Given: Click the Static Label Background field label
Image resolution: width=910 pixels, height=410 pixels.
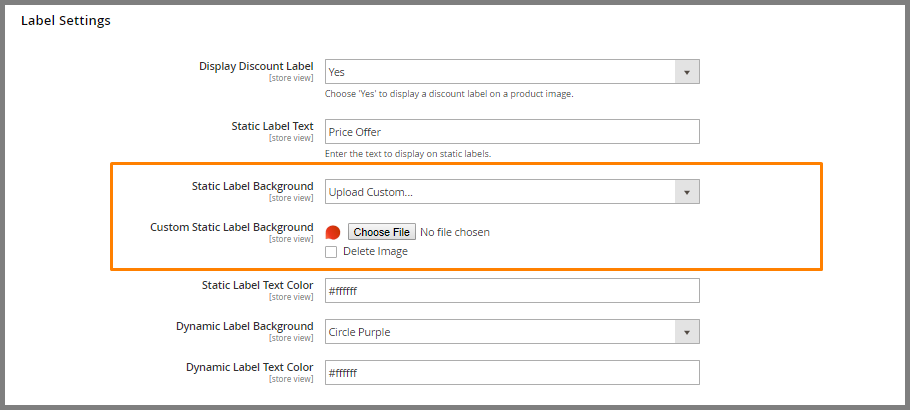Looking at the screenshot, I should click(x=252, y=186).
